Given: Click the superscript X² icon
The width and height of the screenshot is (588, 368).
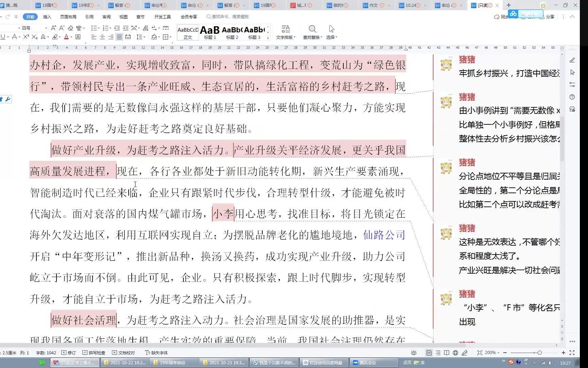Looking at the screenshot, I should 26,37.
